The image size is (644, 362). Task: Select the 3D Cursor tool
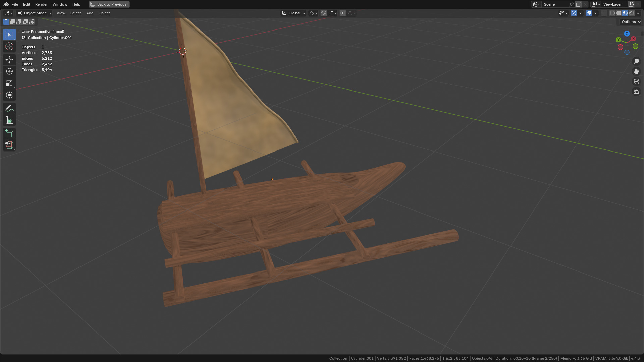pos(9,46)
